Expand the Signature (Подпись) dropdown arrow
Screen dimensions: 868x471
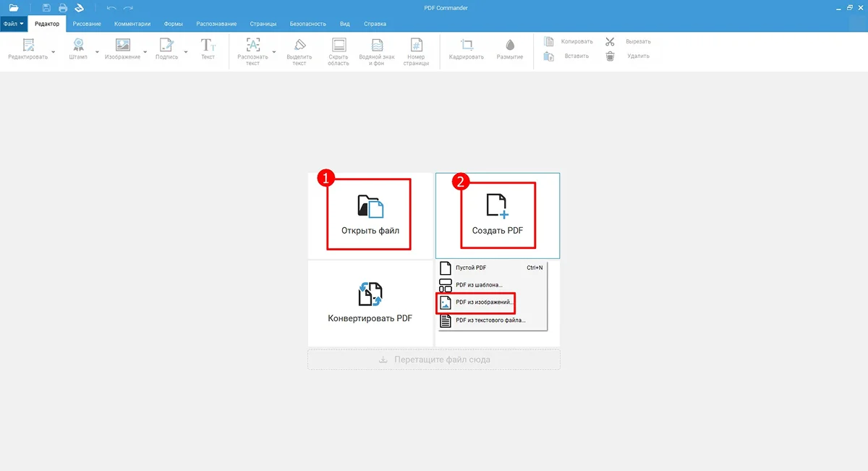click(186, 52)
